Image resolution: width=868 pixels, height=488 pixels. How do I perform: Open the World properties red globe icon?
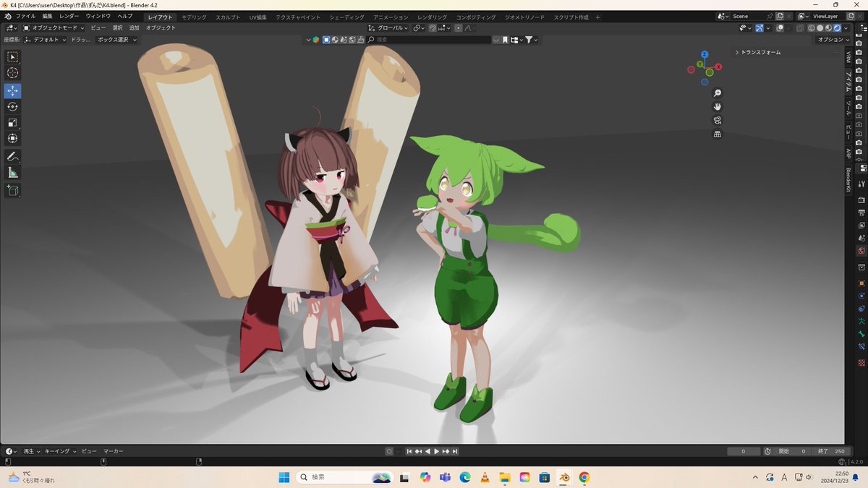[x=861, y=251]
